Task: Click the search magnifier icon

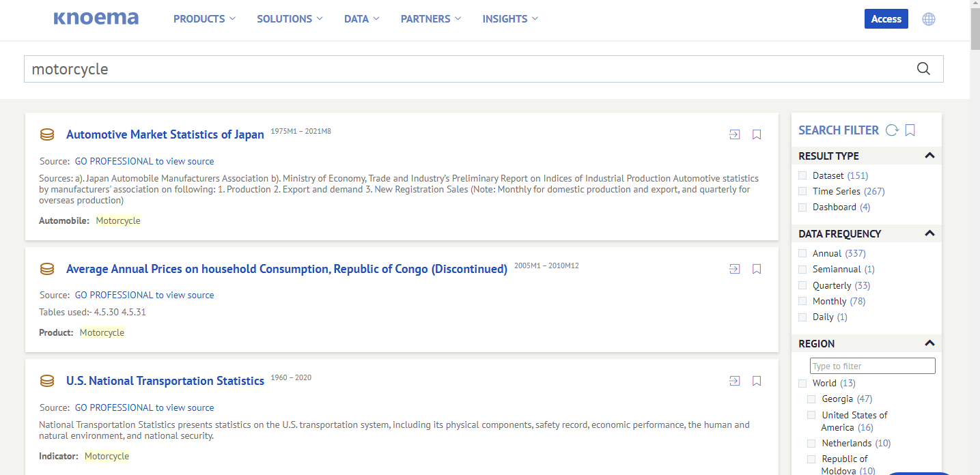Action: click(x=923, y=68)
